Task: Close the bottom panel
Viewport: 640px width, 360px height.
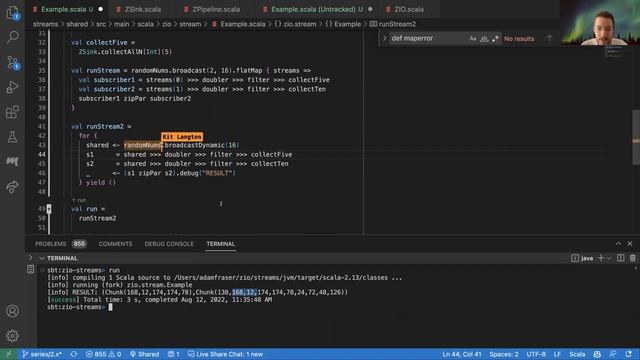Action: [630, 244]
